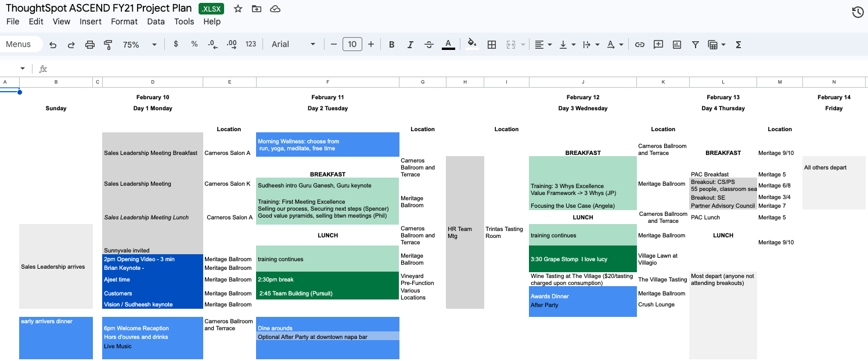Image resolution: width=868 pixels, height=361 pixels.
Task: Format as currency with dollar icon
Action: pos(176,44)
